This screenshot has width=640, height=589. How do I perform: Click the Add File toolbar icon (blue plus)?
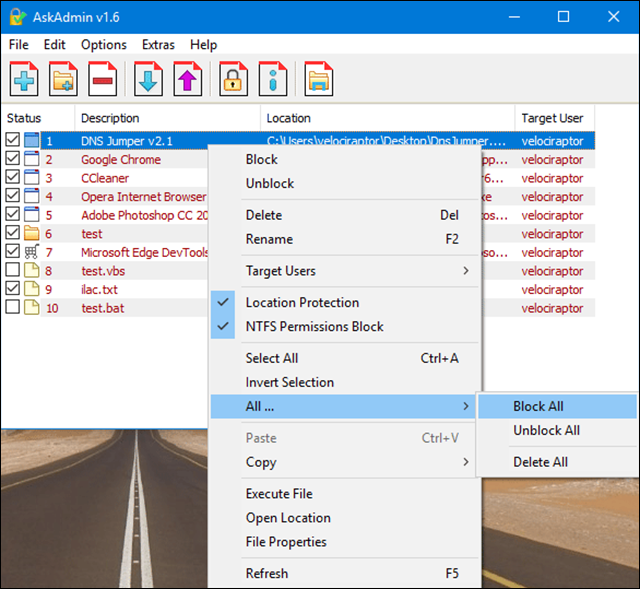tap(24, 79)
